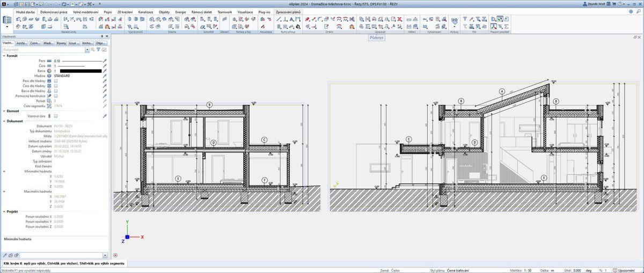Click the large layers icon at ribbon's left

(7, 20)
